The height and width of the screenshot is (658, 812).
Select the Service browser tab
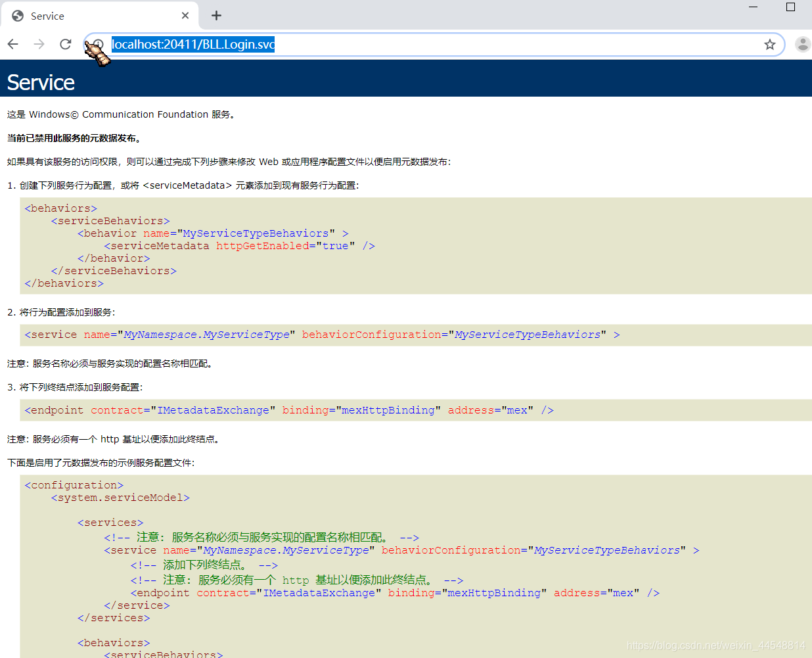[x=100, y=16]
